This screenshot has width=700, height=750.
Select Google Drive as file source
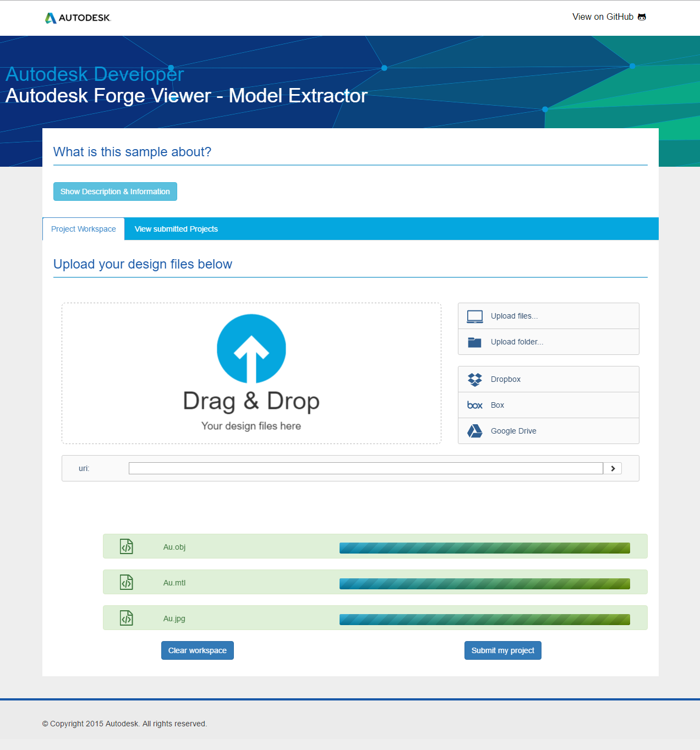coord(549,431)
